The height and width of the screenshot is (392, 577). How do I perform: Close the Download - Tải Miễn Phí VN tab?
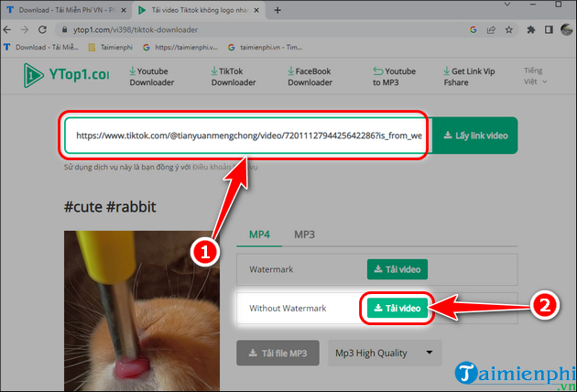124,10
